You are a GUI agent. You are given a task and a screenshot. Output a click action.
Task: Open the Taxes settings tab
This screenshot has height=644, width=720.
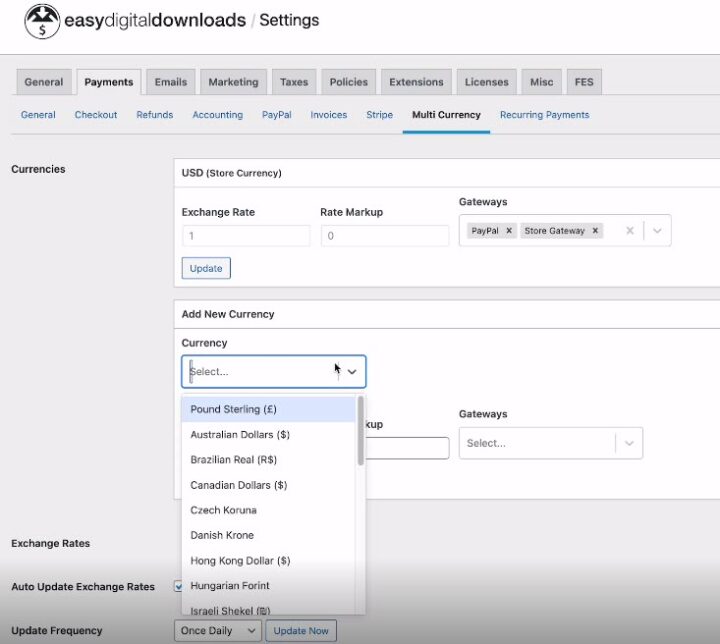(293, 82)
